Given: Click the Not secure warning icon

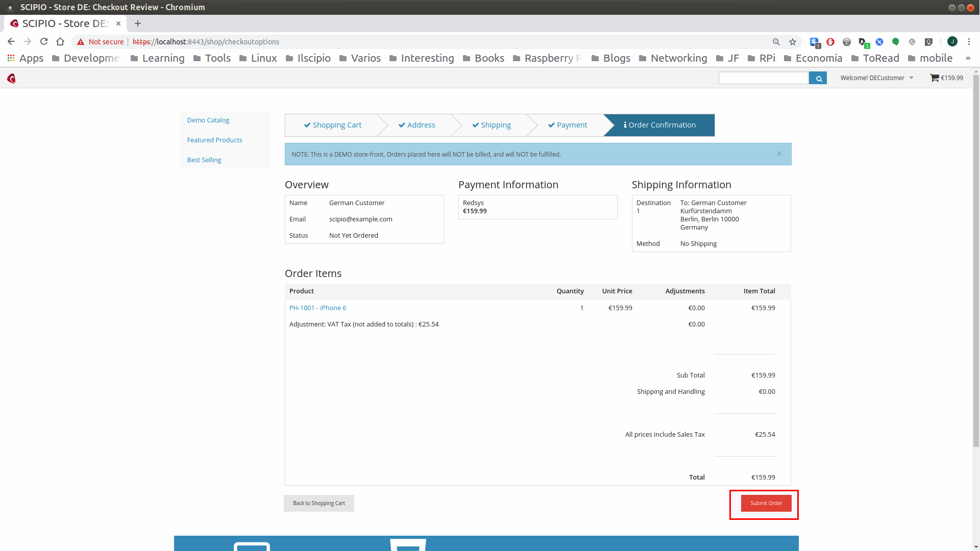Looking at the screenshot, I should (81, 42).
